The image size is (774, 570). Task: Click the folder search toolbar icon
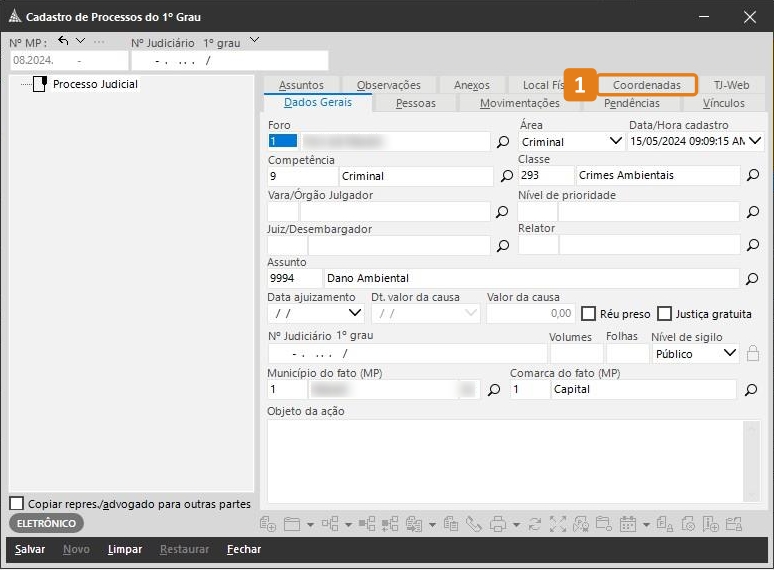(604, 524)
